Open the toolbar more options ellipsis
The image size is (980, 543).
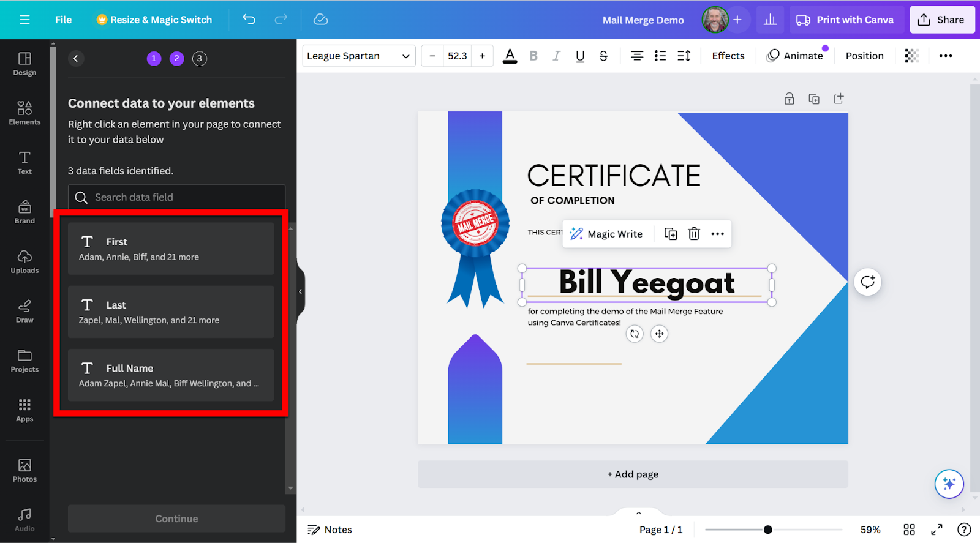pyautogui.click(x=946, y=56)
